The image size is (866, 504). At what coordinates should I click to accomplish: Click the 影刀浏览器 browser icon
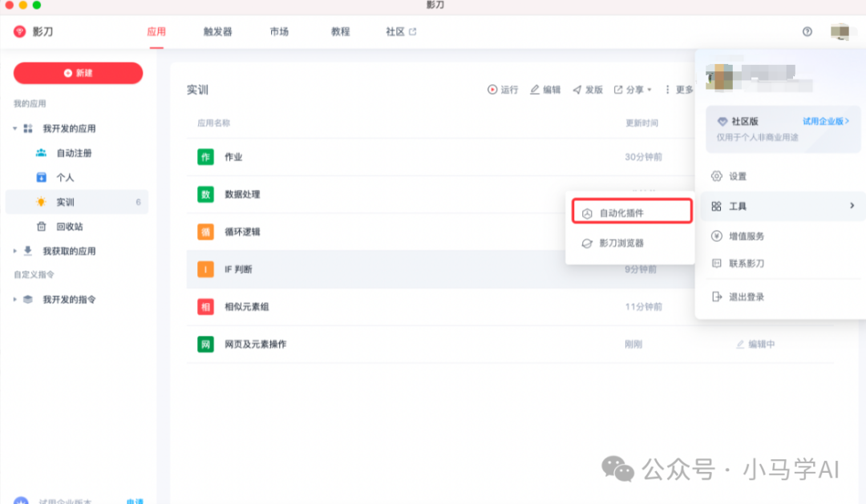coord(587,244)
